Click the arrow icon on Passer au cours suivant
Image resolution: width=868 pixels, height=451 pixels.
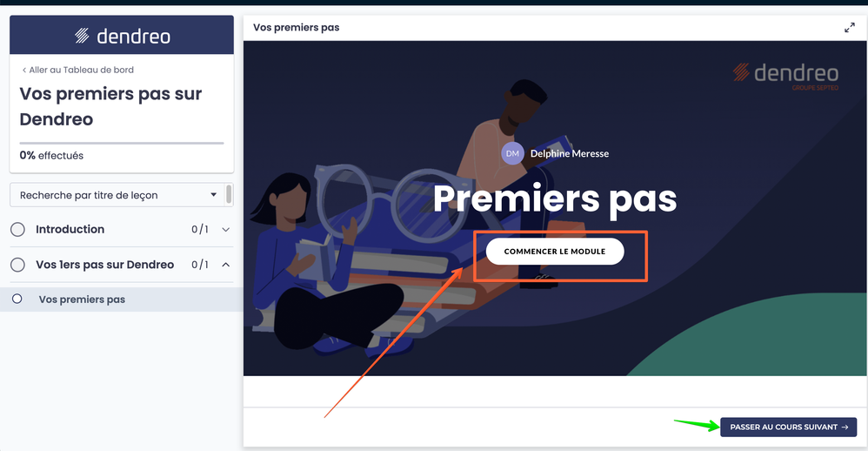pyautogui.click(x=845, y=427)
